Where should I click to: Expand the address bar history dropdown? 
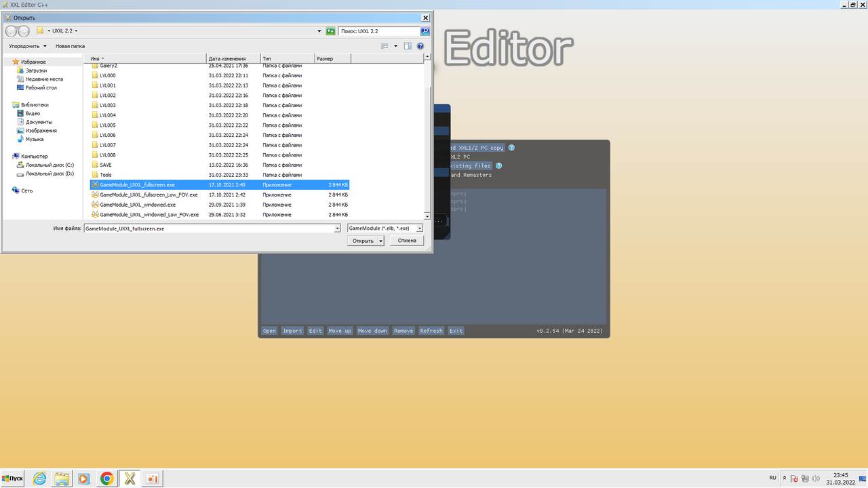pos(319,31)
